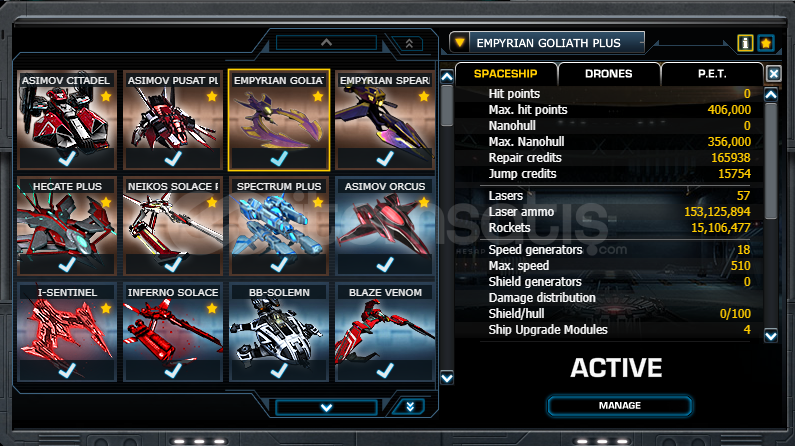Toggle the checkmark under Asimov Orcus
The width and height of the screenshot is (795, 446).
tap(385, 264)
